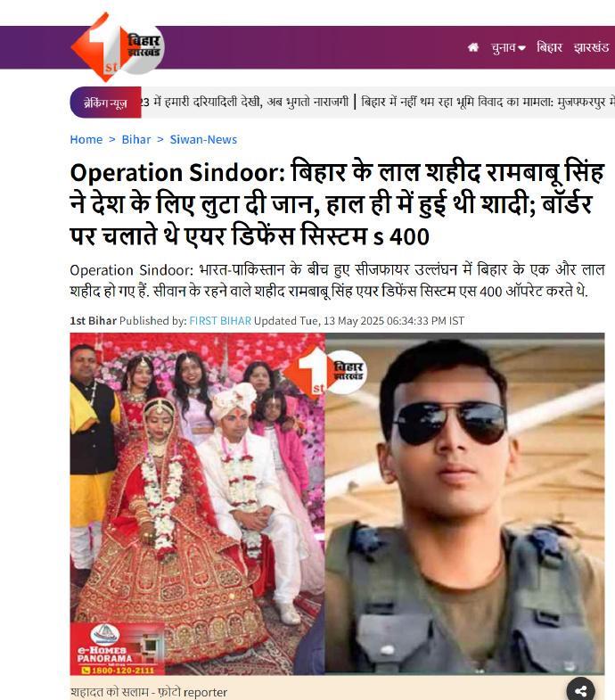Open the home icon in navigation

[x=473, y=47]
